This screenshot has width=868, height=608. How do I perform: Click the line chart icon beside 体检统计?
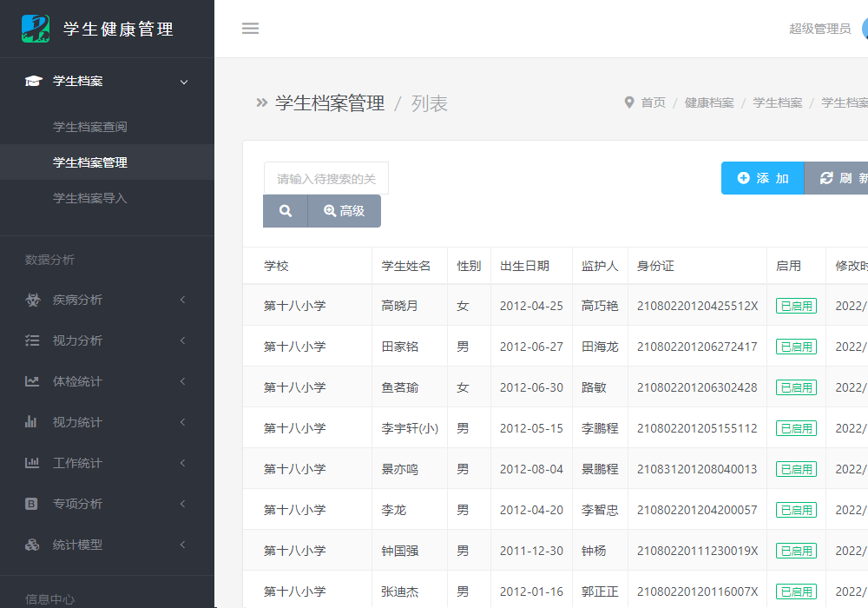[32, 382]
